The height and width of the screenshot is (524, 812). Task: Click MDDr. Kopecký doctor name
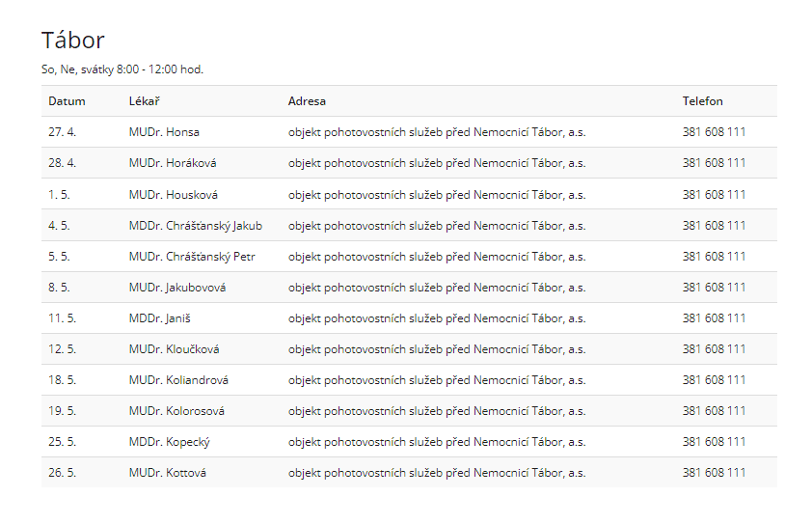(x=169, y=442)
